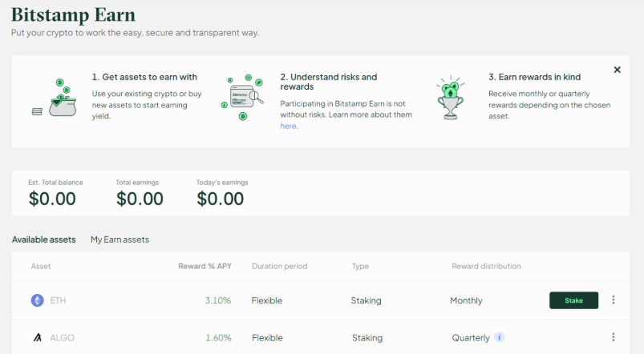Image resolution: width=644 pixels, height=354 pixels.
Task: Click the magnifier browser illustration icon
Action: coord(242,98)
